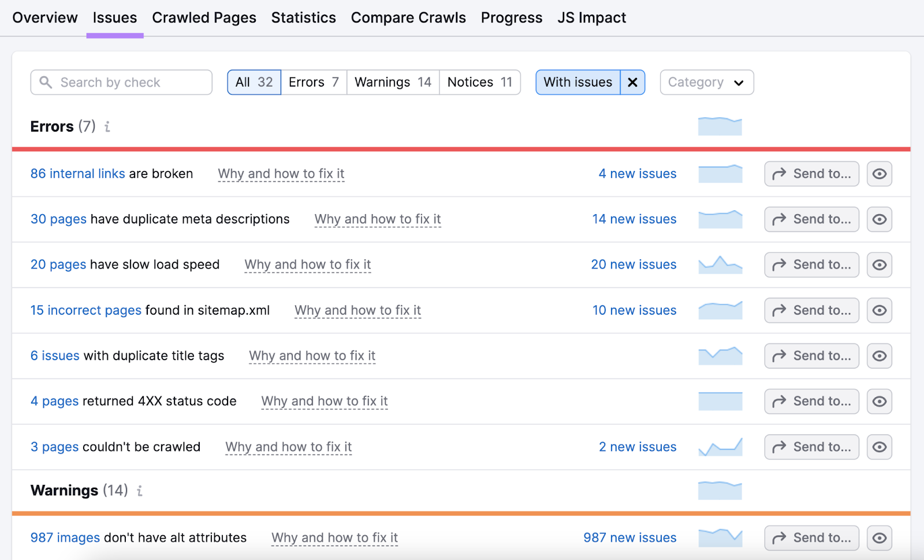924x560 pixels.
Task: Click 14 new issues link
Action: (x=634, y=219)
